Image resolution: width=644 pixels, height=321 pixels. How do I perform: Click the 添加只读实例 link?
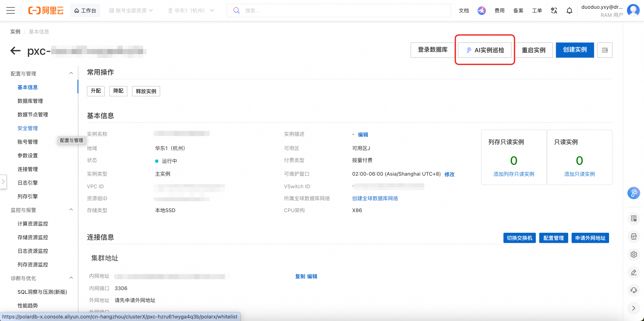[x=579, y=174]
